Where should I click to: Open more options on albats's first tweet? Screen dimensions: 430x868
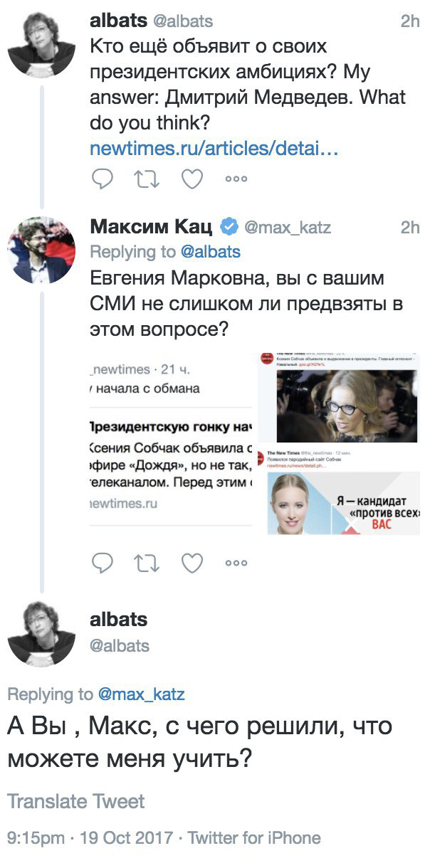coord(236,179)
